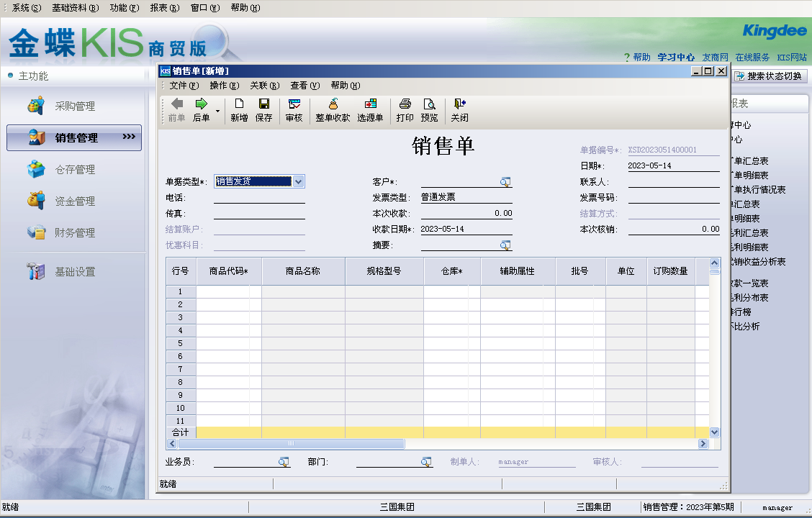Open the 操作(E) menu
This screenshot has width=812, height=518.
point(224,86)
